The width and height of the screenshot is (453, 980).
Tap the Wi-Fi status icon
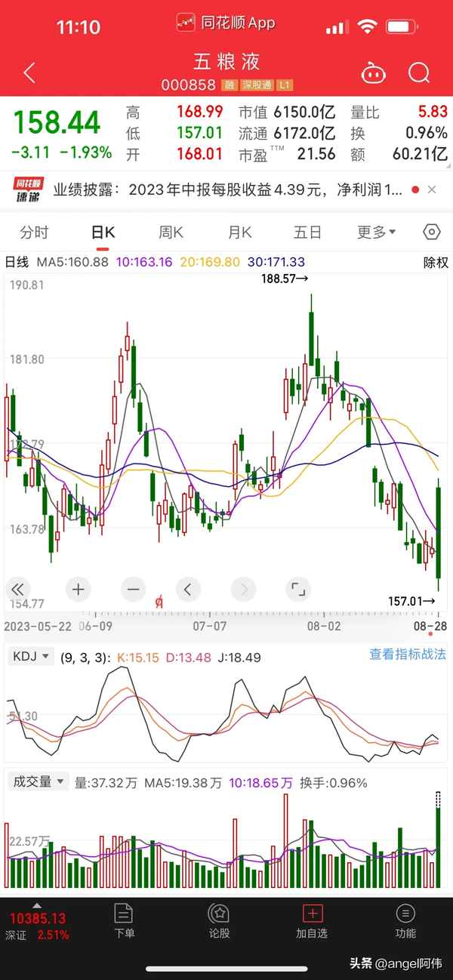(368, 27)
